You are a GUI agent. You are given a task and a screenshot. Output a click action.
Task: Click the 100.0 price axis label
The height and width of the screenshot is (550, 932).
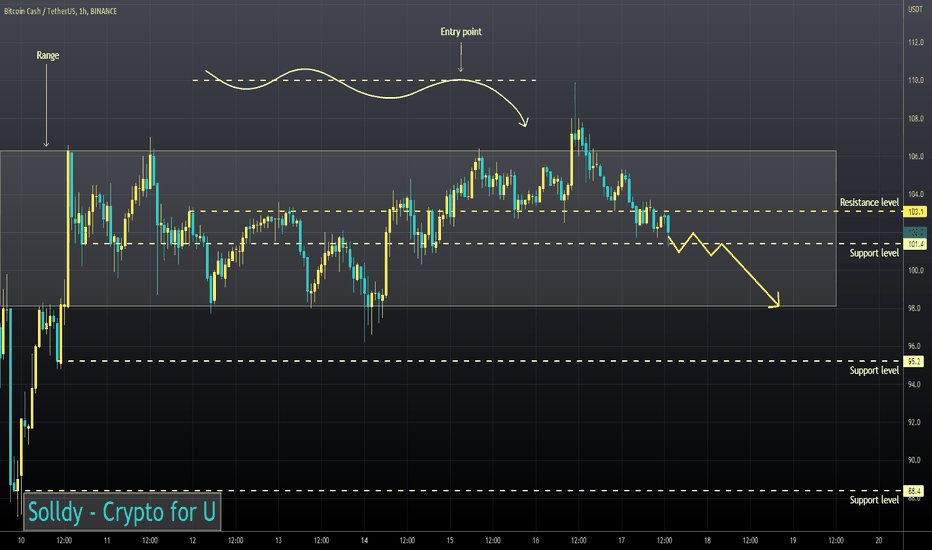coord(915,270)
